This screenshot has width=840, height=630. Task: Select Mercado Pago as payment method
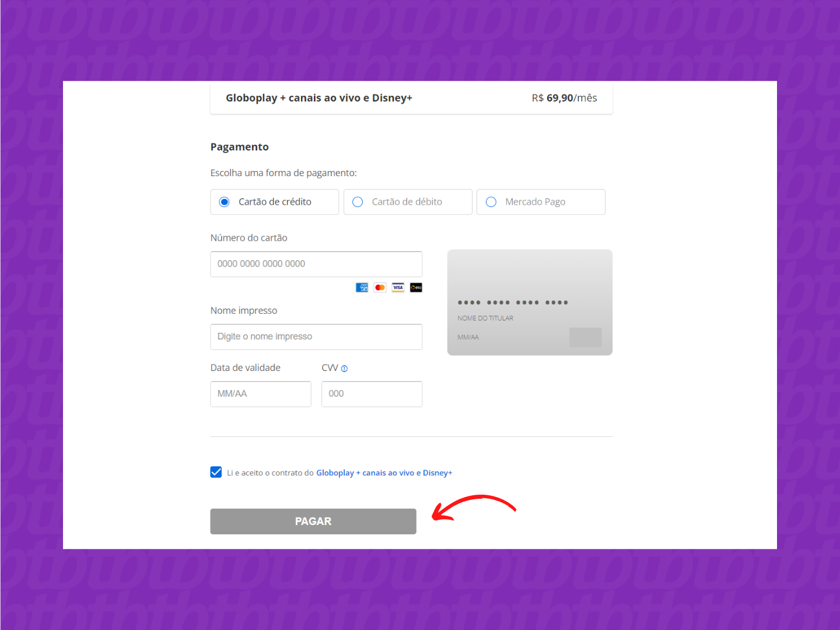click(491, 202)
